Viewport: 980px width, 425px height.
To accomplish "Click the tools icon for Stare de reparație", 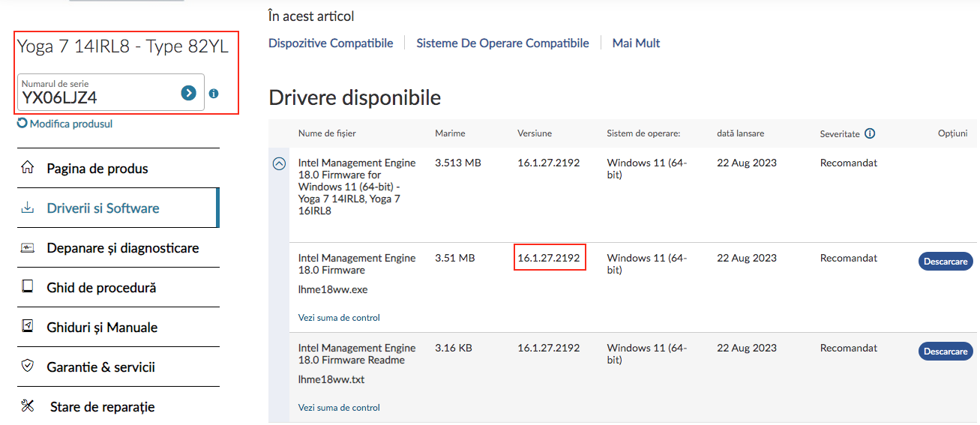I will click(x=28, y=406).
